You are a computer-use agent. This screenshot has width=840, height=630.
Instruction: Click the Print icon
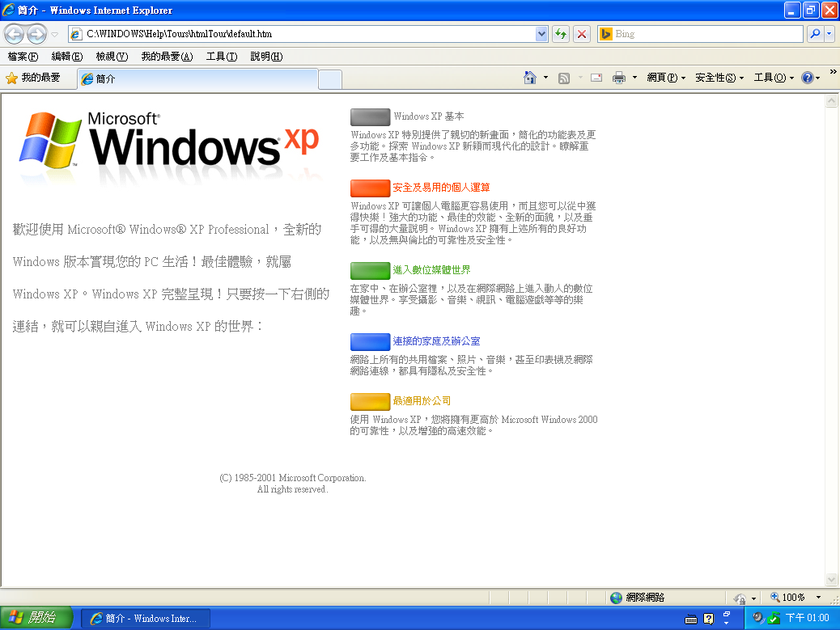619,78
